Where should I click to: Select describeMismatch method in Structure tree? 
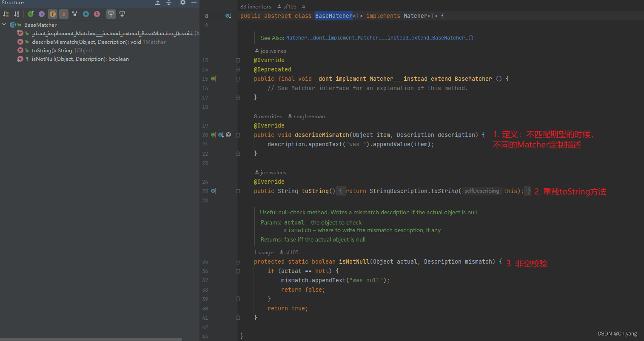(x=86, y=42)
